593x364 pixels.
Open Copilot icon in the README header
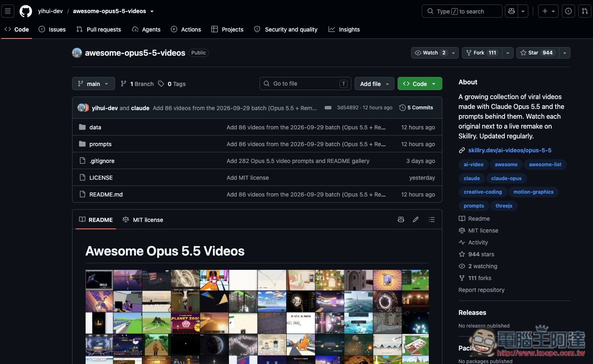[x=401, y=220]
